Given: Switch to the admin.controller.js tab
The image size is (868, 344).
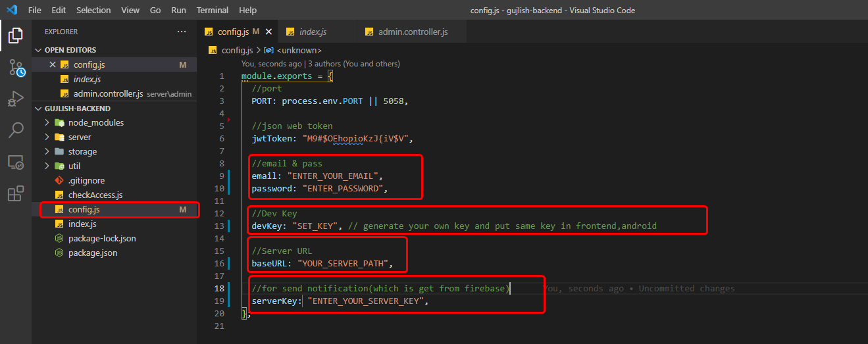Looking at the screenshot, I should (x=413, y=32).
